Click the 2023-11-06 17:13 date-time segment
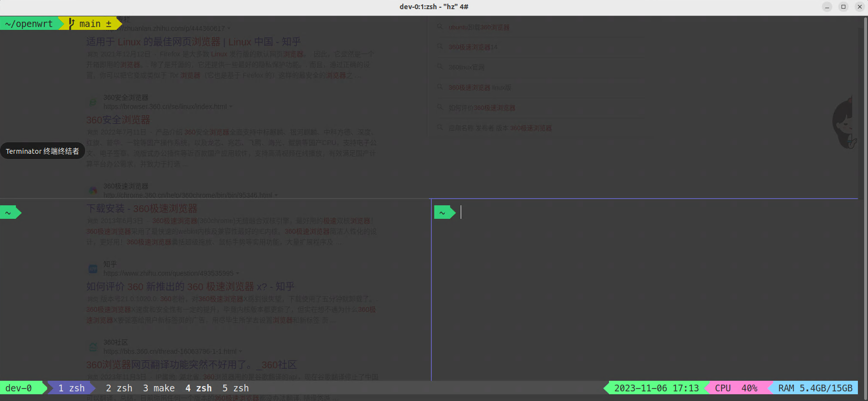This screenshot has height=401, width=868. click(656, 388)
